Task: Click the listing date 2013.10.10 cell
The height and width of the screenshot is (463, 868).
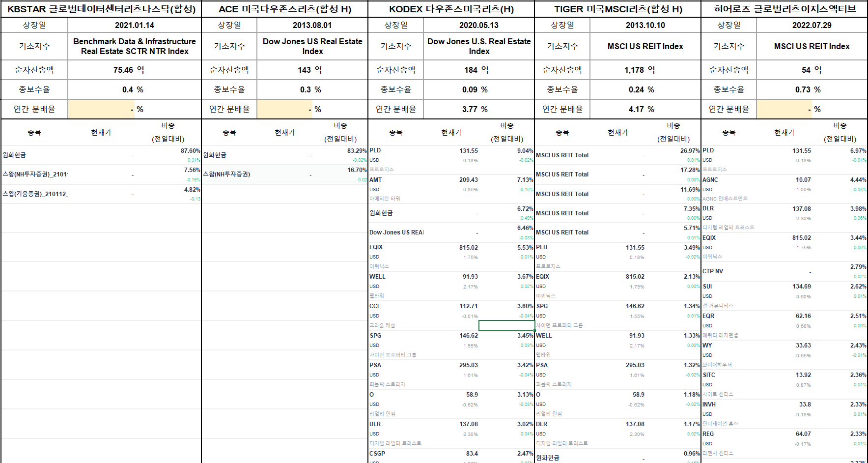Action: pyautogui.click(x=645, y=25)
